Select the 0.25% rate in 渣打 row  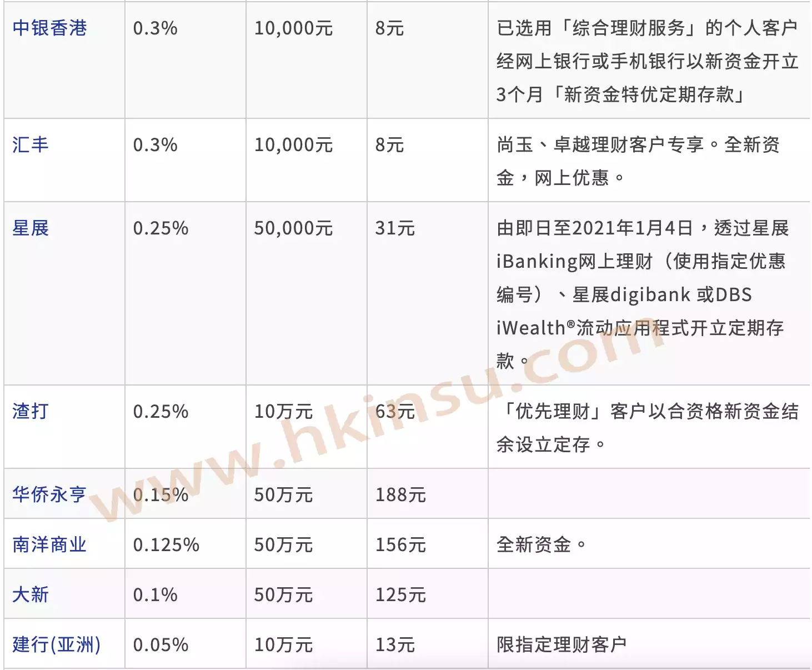coord(161,411)
